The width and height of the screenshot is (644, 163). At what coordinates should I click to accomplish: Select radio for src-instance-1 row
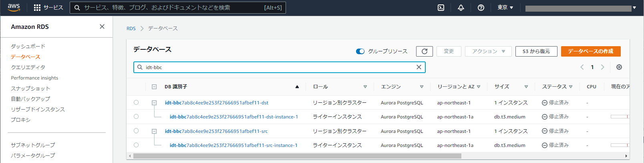click(x=136, y=145)
